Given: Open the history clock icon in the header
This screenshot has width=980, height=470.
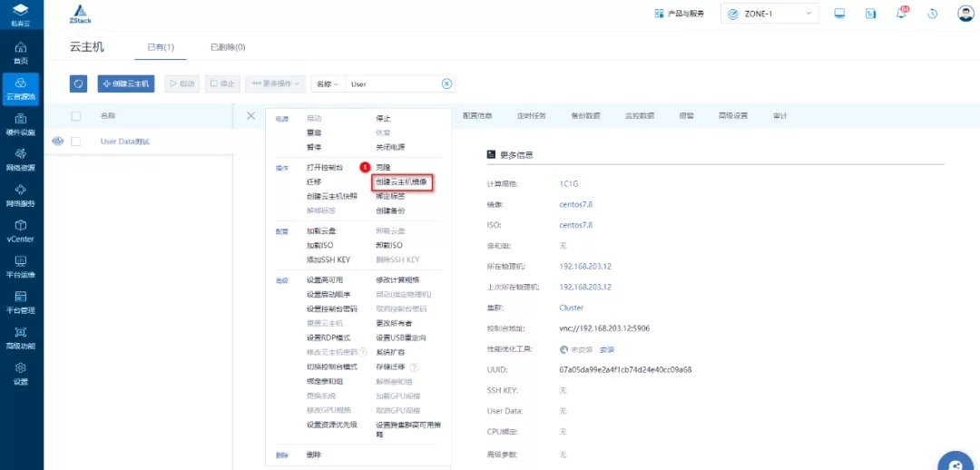Looking at the screenshot, I should click(933, 14).
